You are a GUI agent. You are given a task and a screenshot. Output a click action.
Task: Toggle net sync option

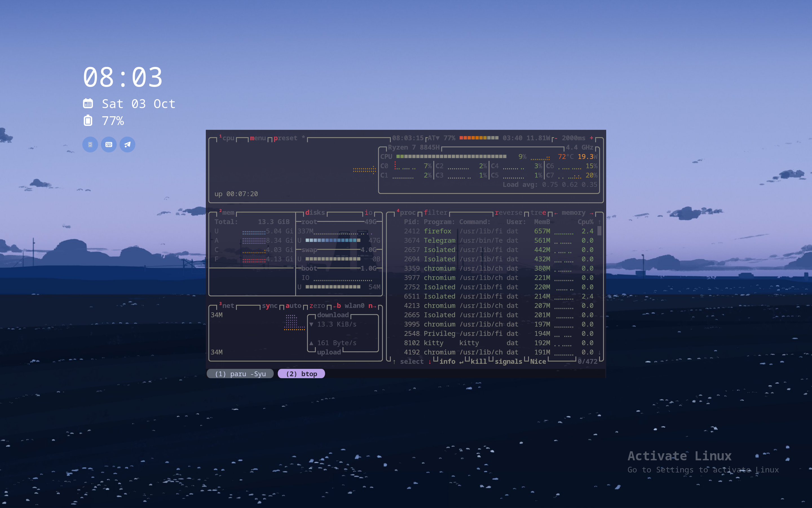[270, 306]
